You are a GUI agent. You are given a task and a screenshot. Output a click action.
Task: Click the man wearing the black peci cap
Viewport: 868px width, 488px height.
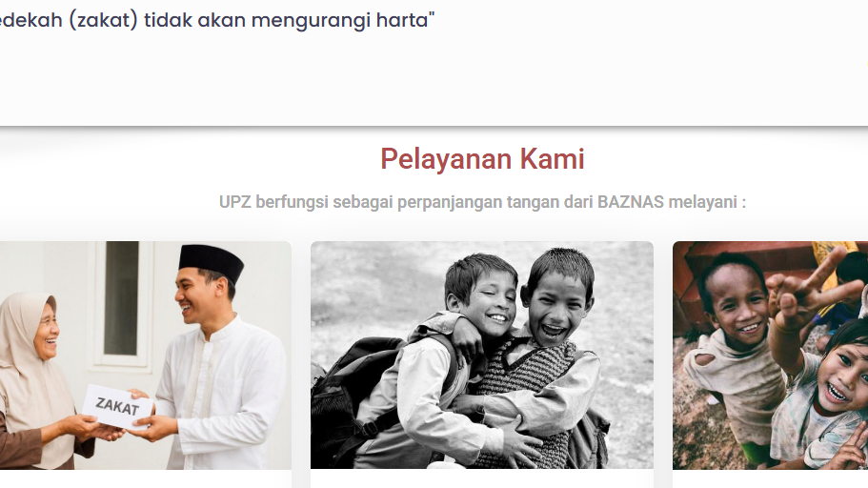(216, 355)
